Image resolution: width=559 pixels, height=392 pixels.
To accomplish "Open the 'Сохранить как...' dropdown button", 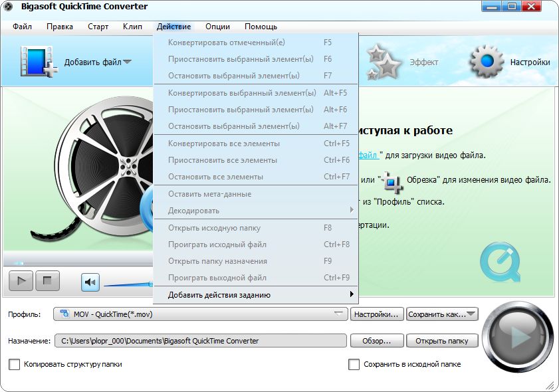I will [442, 314].
